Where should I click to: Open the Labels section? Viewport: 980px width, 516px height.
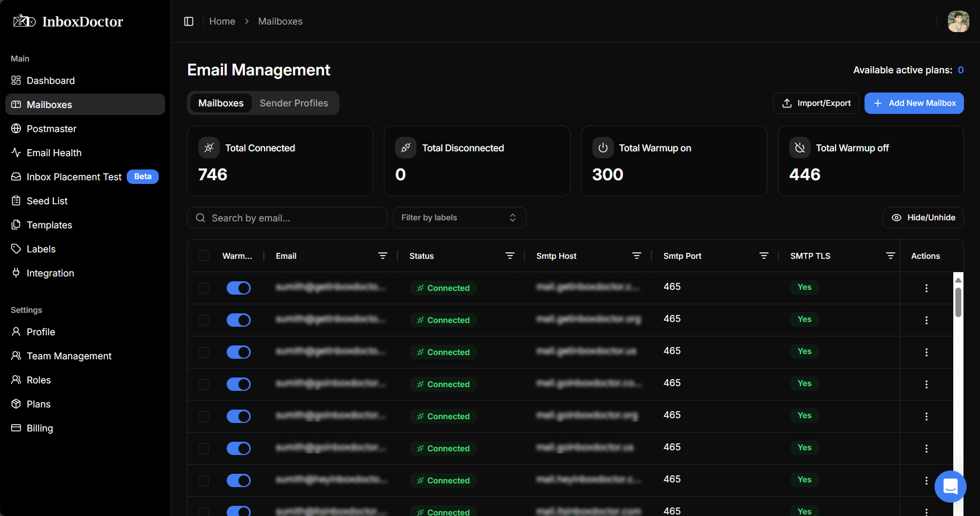click(x=41, y=249)
